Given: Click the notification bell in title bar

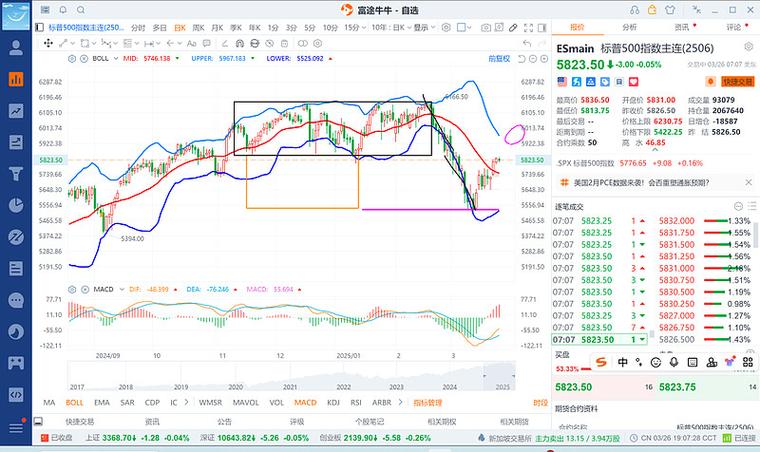Looking at the screenshot, I should click(x=63, y=10).
